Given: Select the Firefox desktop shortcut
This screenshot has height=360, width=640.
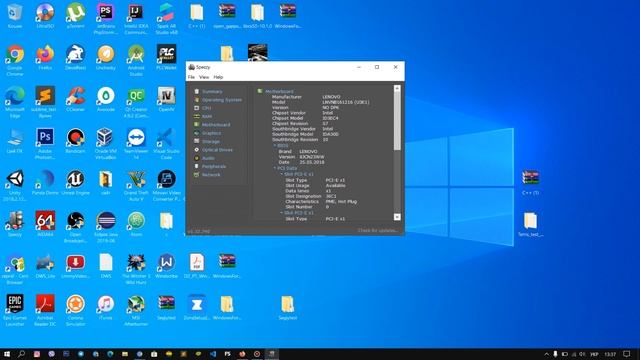Looking at the screenshot, I should click(45, 58).
